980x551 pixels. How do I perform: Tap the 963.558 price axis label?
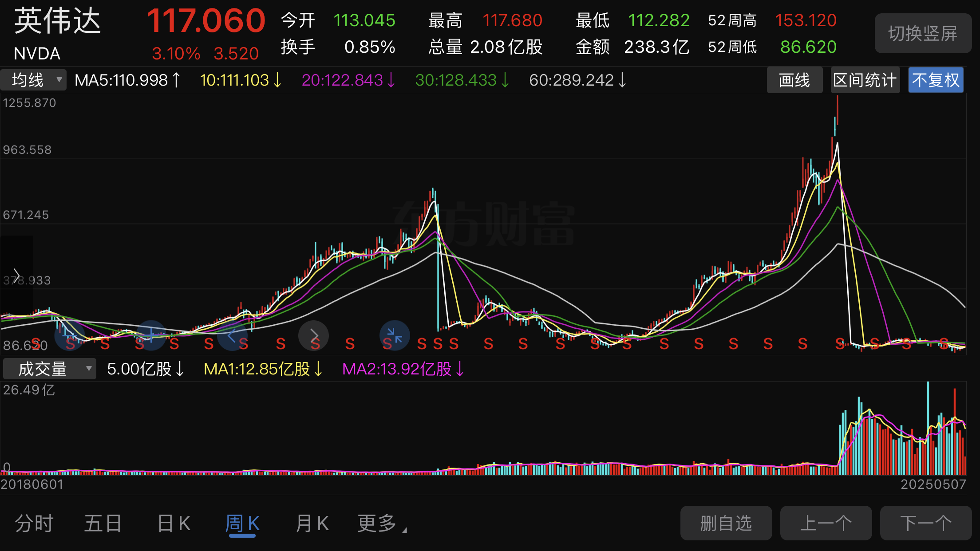[x=27, y=150]
